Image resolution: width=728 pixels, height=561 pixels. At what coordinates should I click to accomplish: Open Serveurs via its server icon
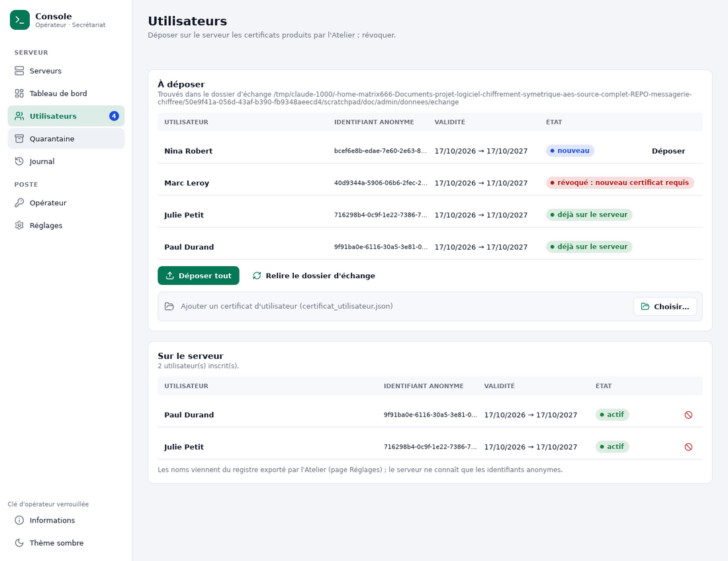[19, 71]
